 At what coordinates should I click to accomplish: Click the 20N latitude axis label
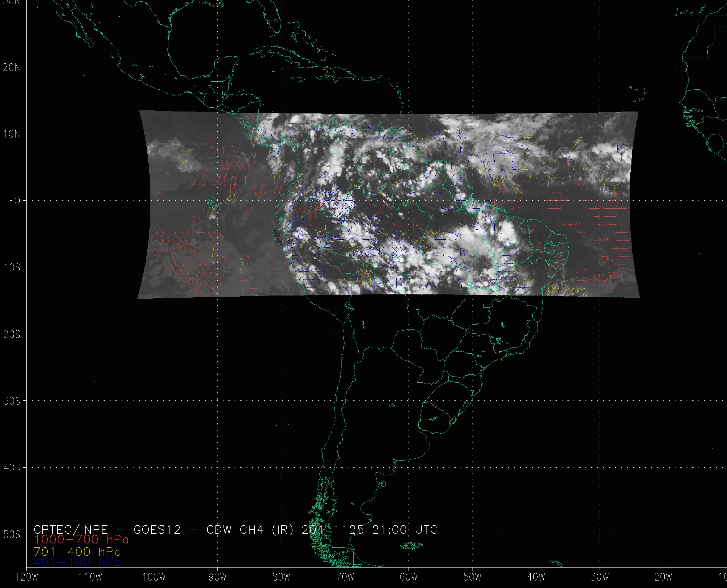12,68
